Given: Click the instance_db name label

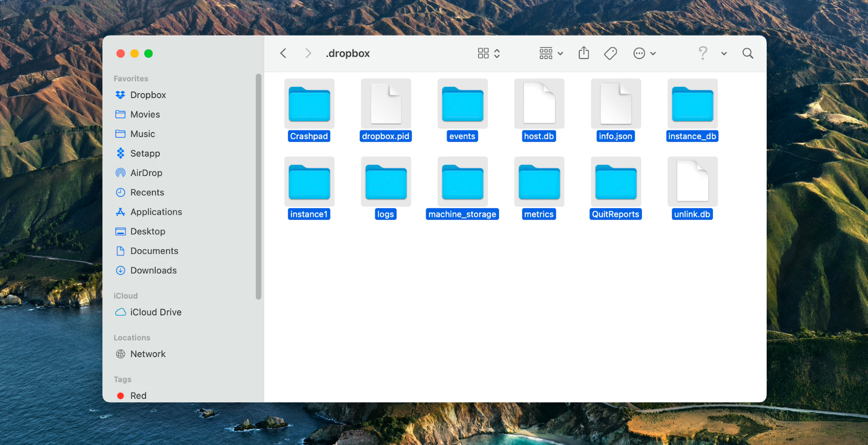Looking at the screenshot, I should point(692,136).
